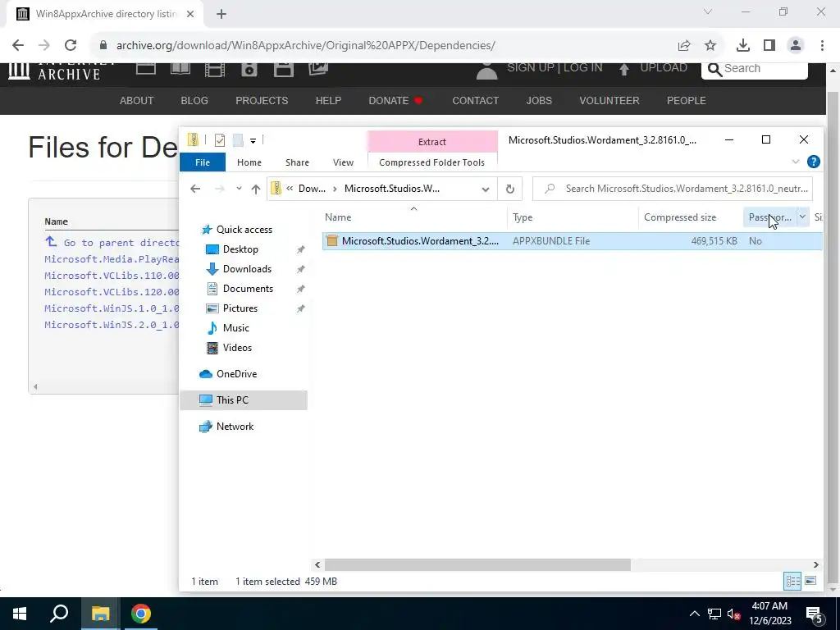Bookmark this page with star icon
840x630 pixels.
point(710,46)
